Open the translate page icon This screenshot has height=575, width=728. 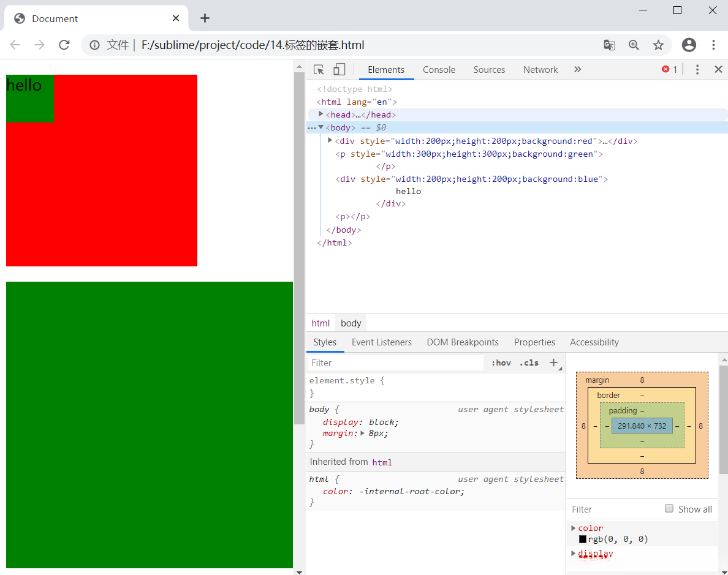coord(609,45)
